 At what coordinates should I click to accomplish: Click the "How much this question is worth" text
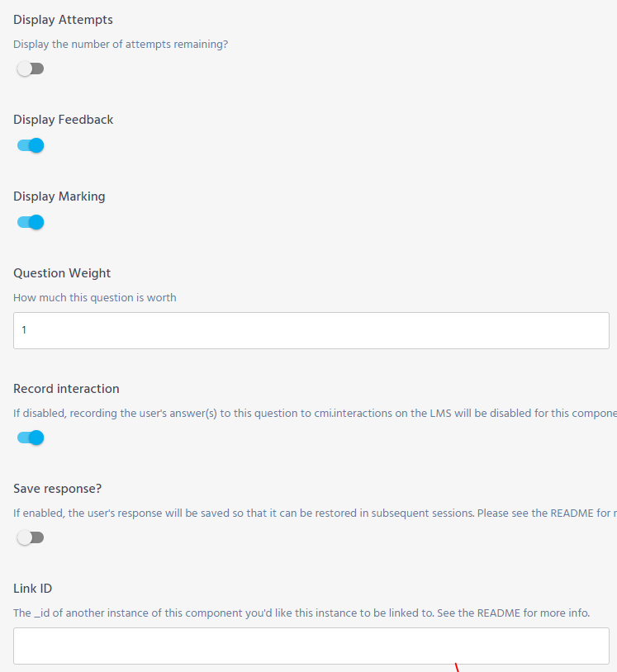pos(95,298)
